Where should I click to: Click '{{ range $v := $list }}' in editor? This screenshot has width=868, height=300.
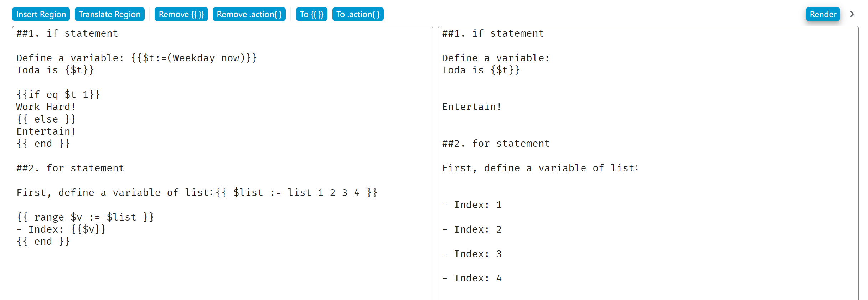(85, 217)
